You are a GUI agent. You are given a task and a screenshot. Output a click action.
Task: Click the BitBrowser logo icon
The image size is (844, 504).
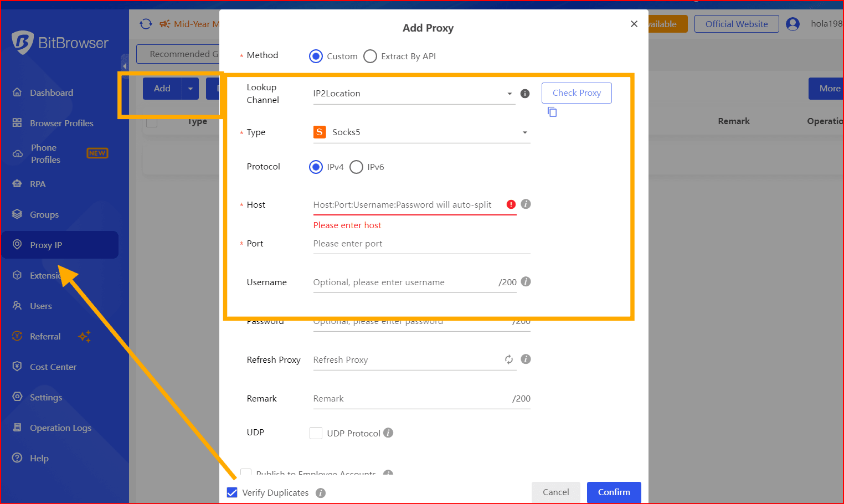pos(23,42)
